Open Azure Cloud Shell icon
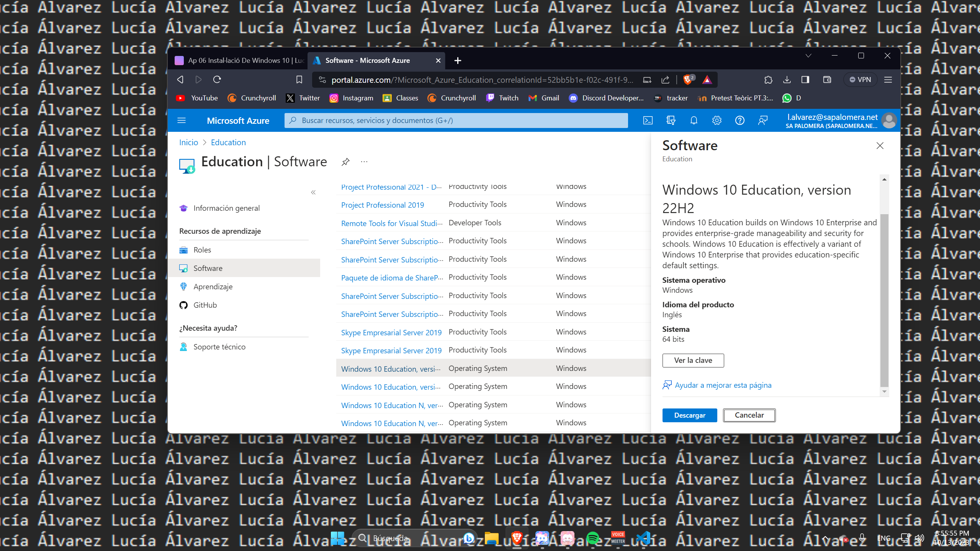The height and width of the screenshot is (551, 980). [x=648, y=120]
